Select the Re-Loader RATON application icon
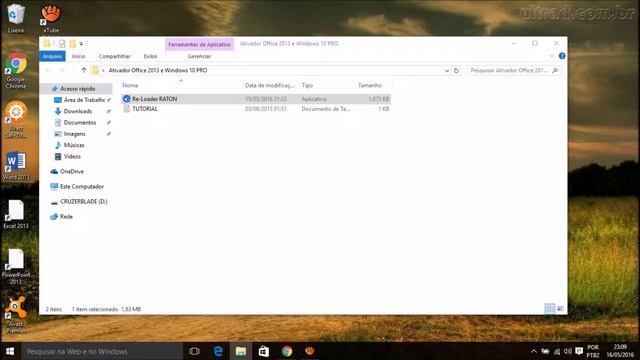This screenshot has width=640, height=360. coord(127,99)
